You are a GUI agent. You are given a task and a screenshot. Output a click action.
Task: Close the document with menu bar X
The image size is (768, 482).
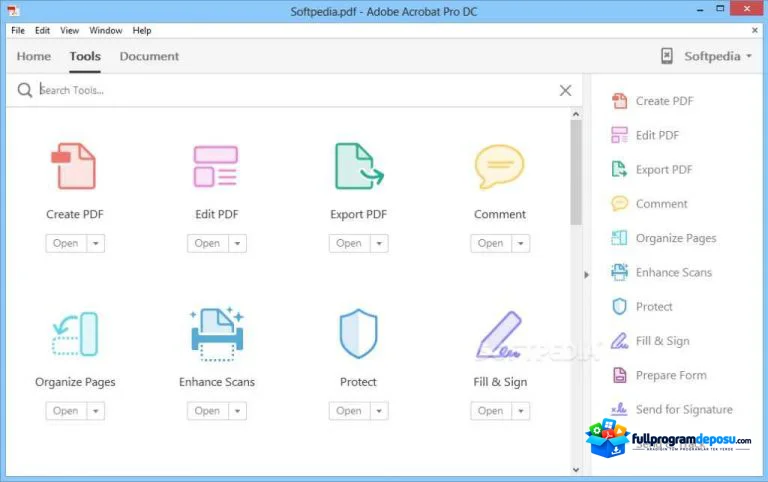click(755, 30)
